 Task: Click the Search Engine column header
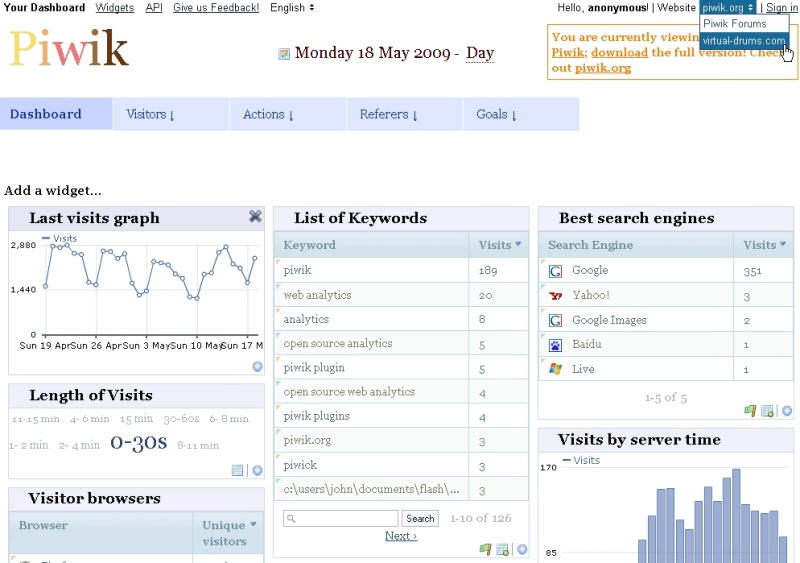point(636,245)
